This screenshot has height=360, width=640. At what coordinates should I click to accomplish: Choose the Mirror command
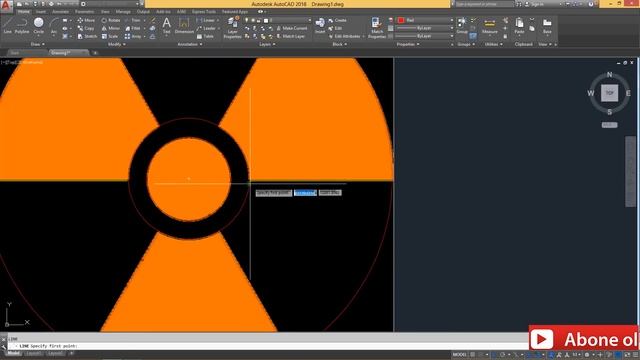point(111,28)
